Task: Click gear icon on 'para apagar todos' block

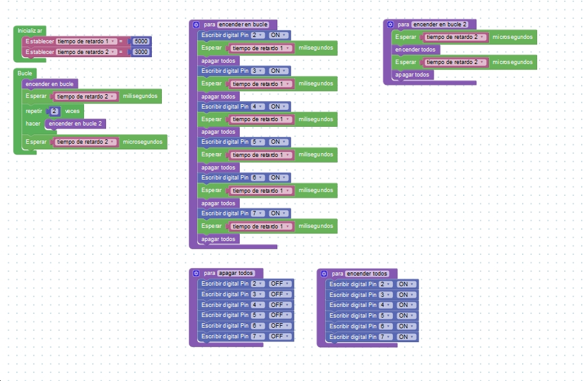Action: [196, 273]
